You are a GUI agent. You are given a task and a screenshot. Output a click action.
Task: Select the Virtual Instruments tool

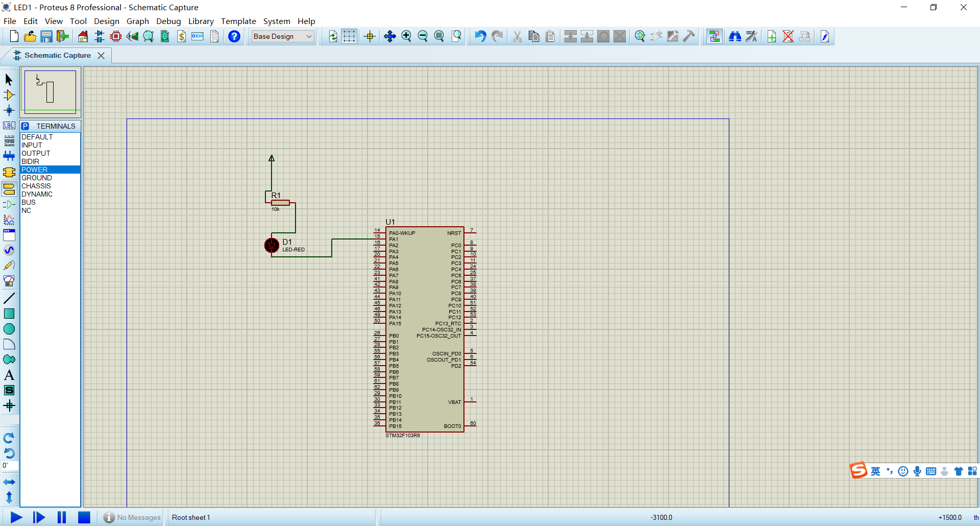(9, 281)
